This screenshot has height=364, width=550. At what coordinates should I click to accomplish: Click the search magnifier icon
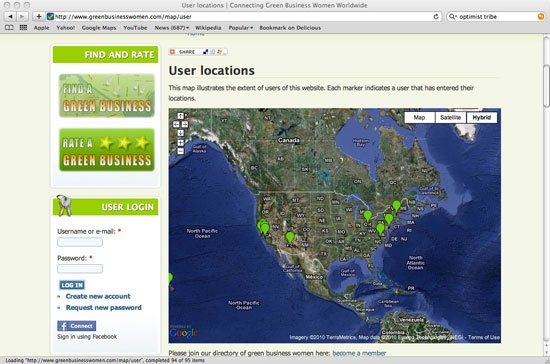pyautogui.click(x=452, y=16)
